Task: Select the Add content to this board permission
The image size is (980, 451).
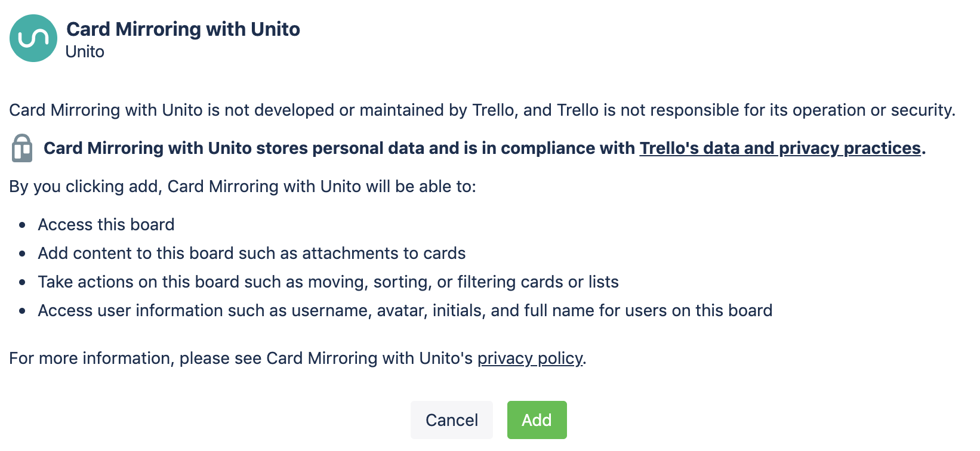Action: (252, 253)
